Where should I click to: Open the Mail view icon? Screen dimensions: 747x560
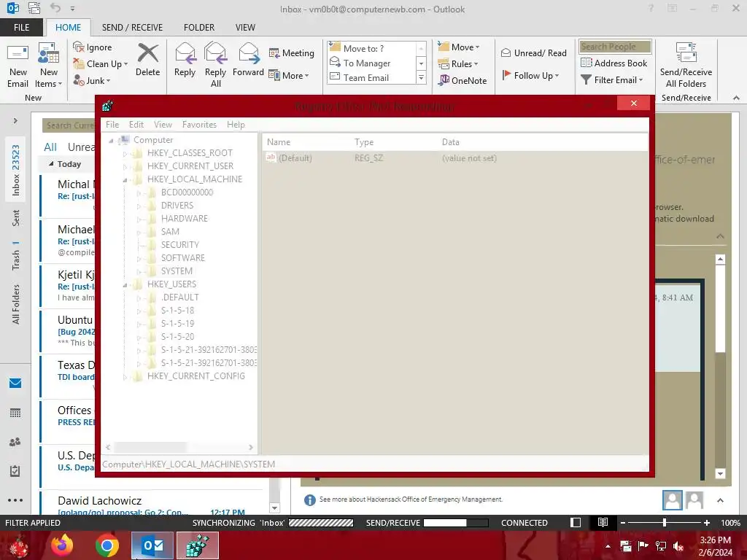(x=15, y=383)
